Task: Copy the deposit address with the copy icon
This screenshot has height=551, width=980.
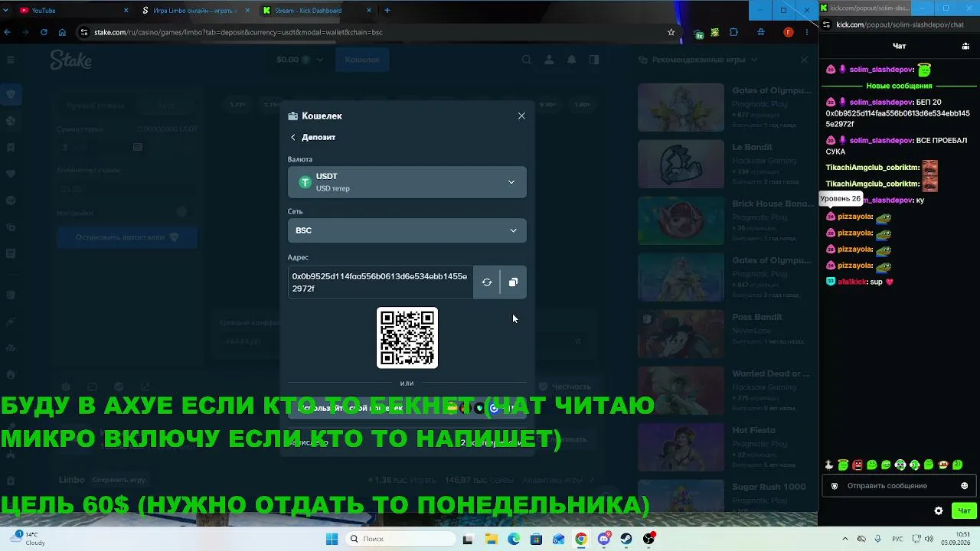Action: tap(513, 282)
